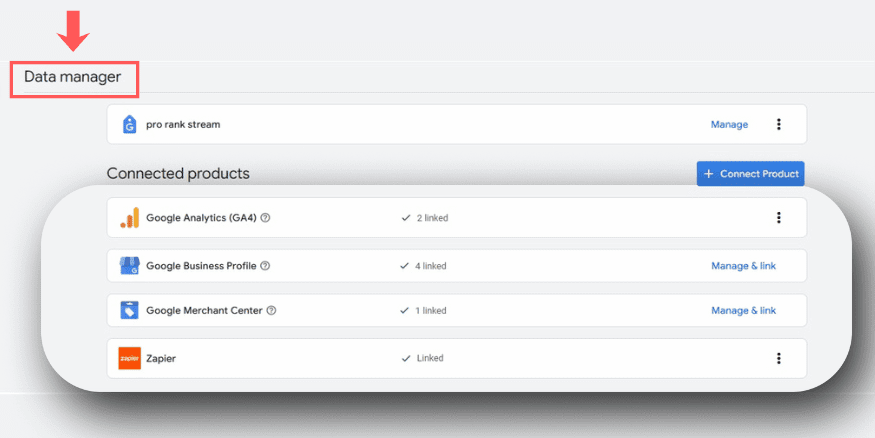Click the orange Zapier logo icon
The height and width of the screenshot is (438, 875).
pyautogui.click(x=129, y=358)
